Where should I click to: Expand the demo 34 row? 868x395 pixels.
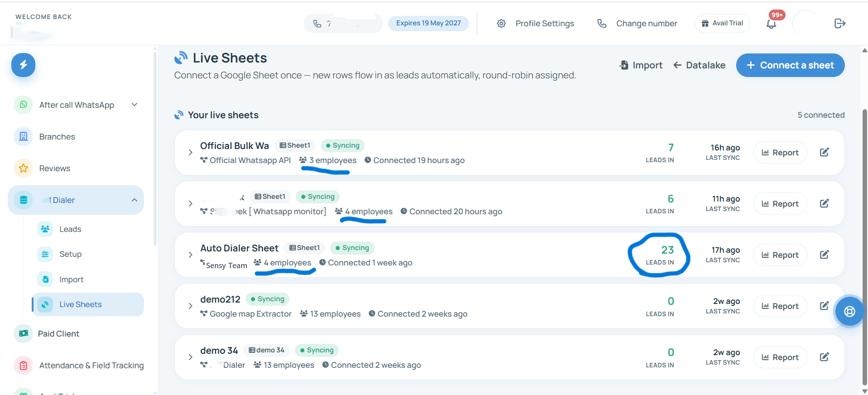190,357
